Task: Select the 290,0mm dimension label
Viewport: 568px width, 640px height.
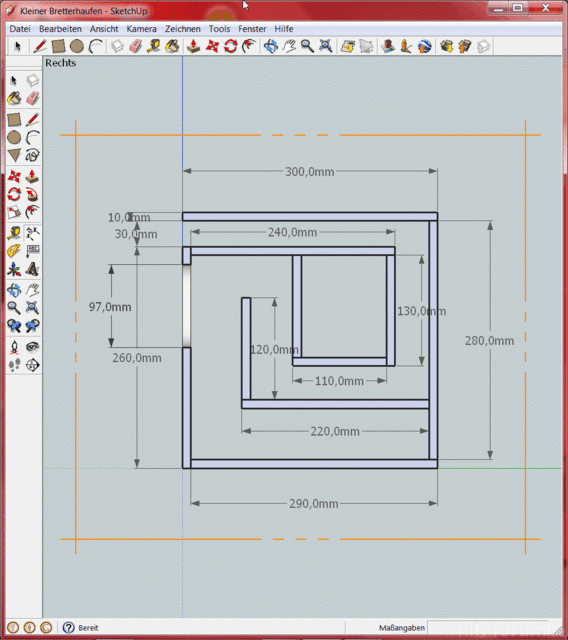Action: (x=314, y=504)
